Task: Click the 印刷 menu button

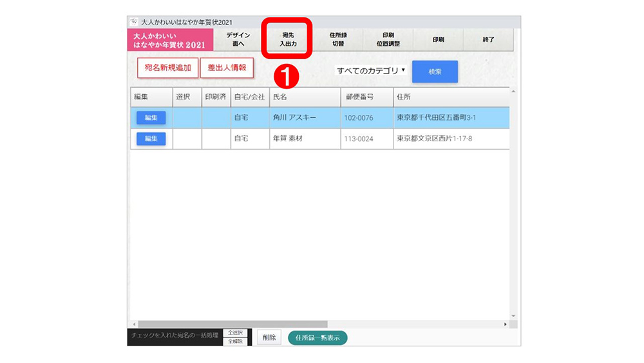Action: (438, 40)
